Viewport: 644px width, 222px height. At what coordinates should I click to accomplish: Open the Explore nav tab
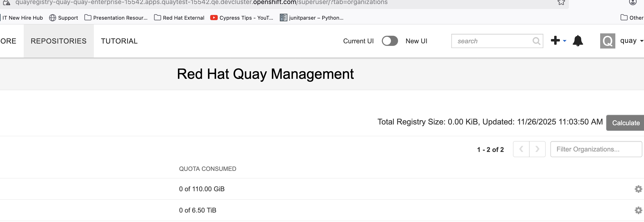(8, 41)
